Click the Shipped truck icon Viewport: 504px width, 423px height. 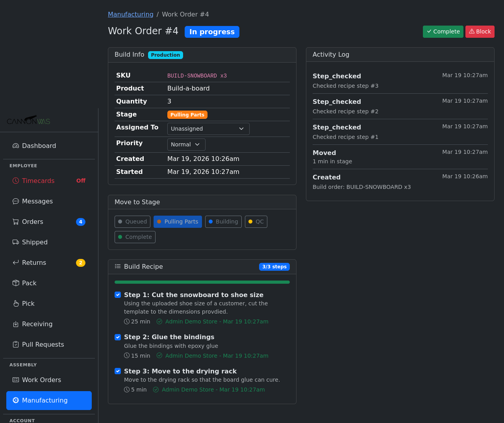coord(16,242)
